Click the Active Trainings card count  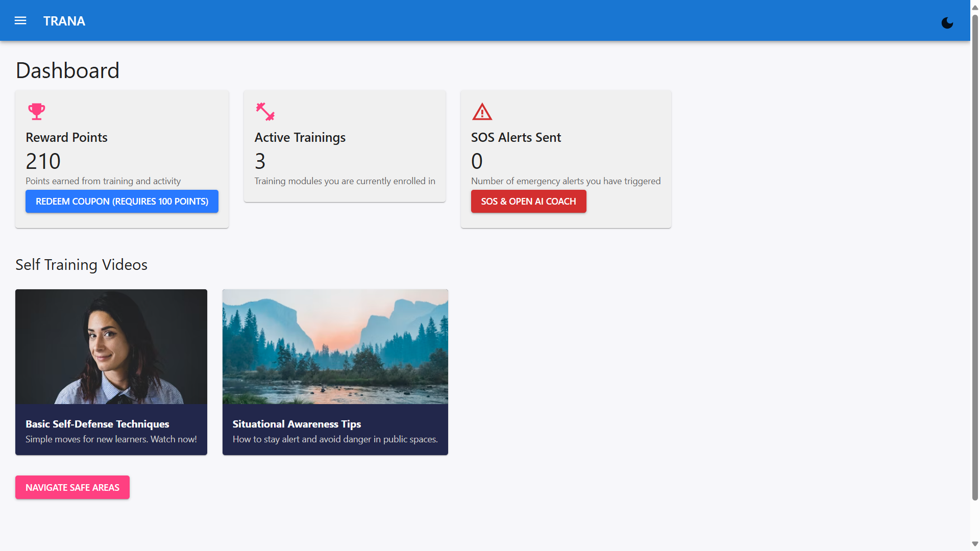(260, 161)
